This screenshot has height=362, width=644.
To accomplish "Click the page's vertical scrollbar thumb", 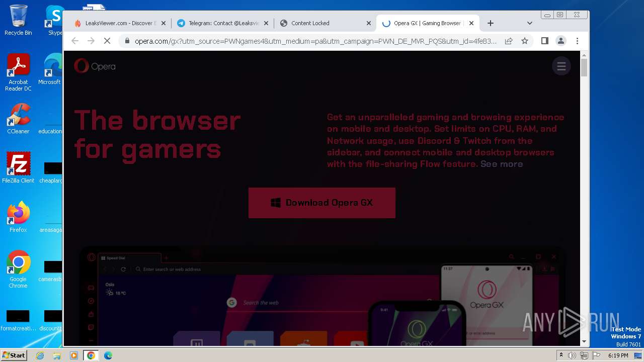I will pos(584,67).
